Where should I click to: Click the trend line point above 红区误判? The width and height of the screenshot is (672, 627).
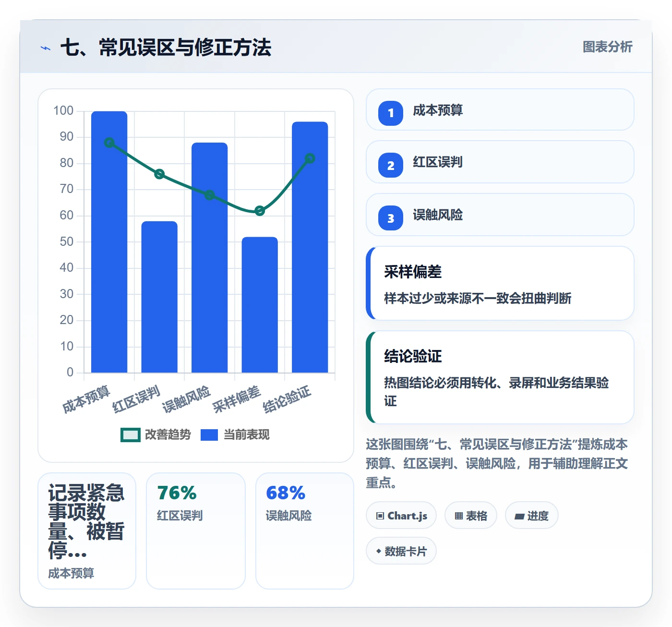click(159, 174)
